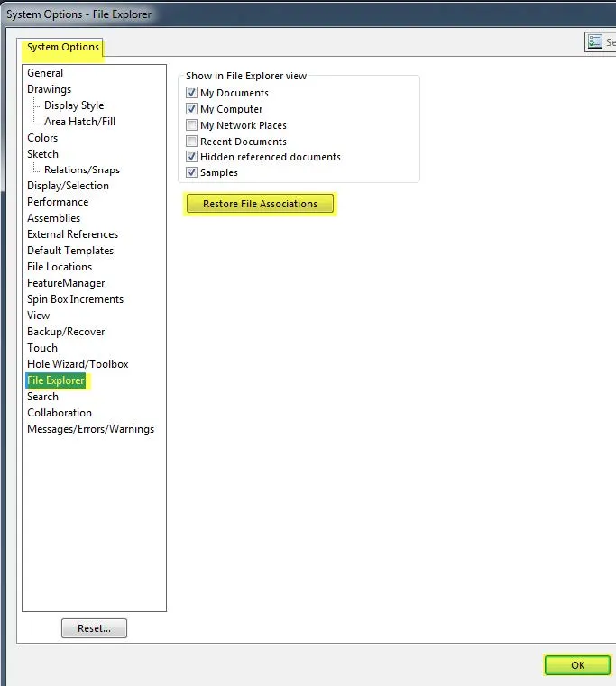The image size is (616, 686).
Task: Select Display Style under Drawings
Action: [74, 105]
